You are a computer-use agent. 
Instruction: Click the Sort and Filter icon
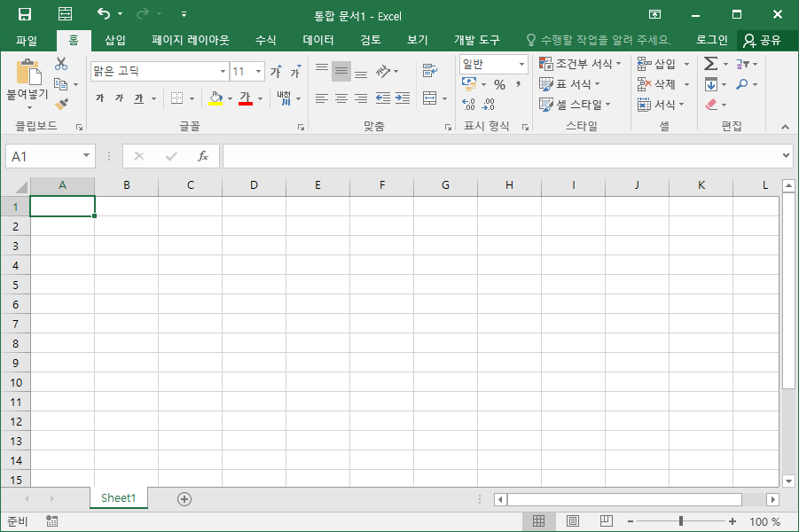point(742,64)
